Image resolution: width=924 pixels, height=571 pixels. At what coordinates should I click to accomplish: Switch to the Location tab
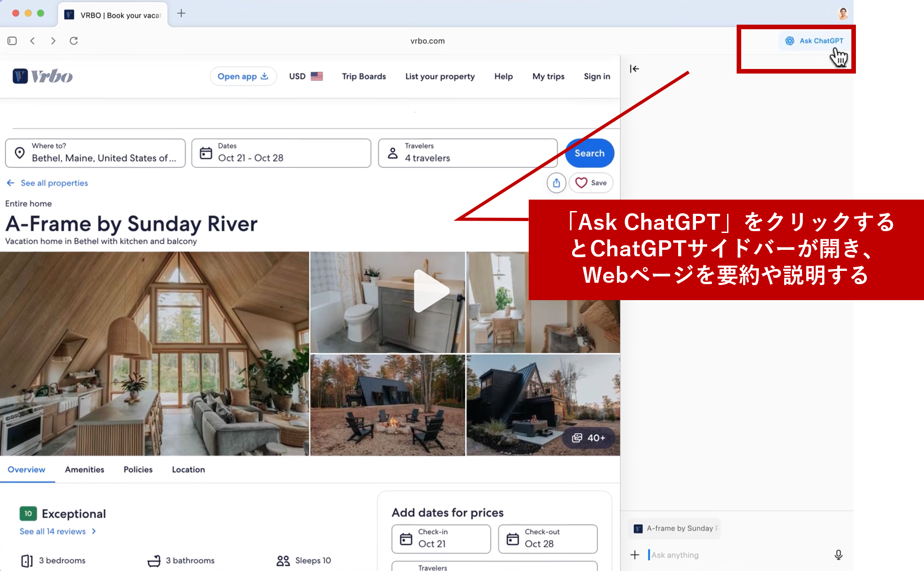pyautogui.click(x=188, y=470)
